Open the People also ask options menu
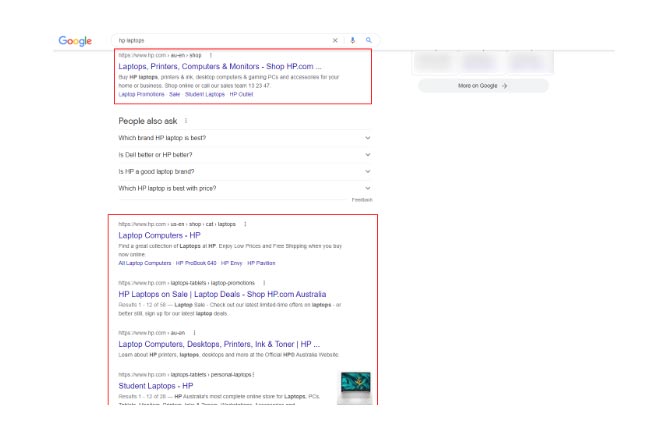Screen dimensions: 665x438 click(186, 121)
